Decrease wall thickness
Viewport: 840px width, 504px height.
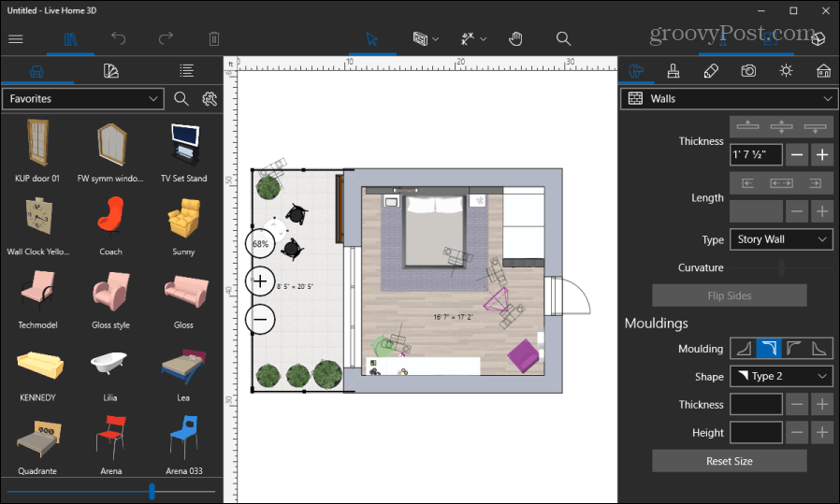[797, 155]
